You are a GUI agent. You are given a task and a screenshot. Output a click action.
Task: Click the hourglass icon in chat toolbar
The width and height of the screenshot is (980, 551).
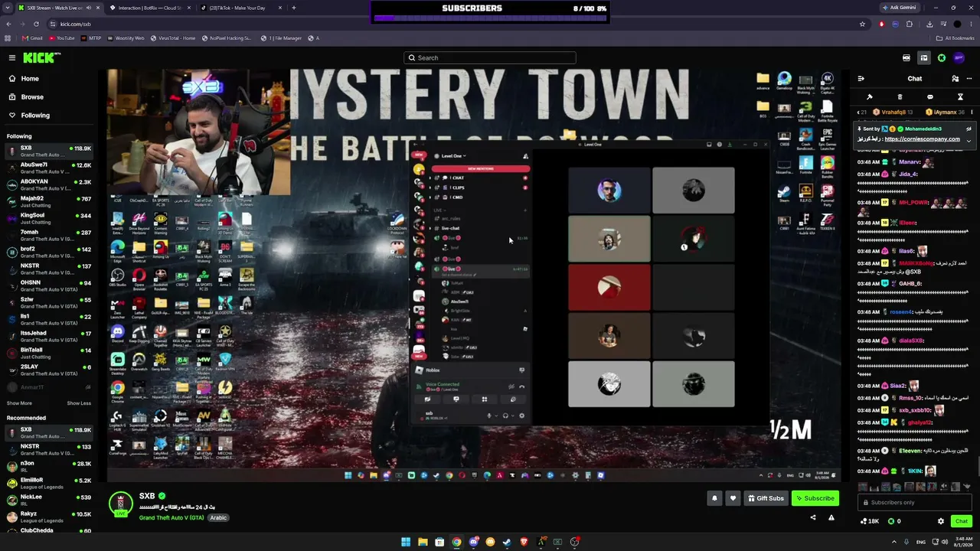click(960, 97)
